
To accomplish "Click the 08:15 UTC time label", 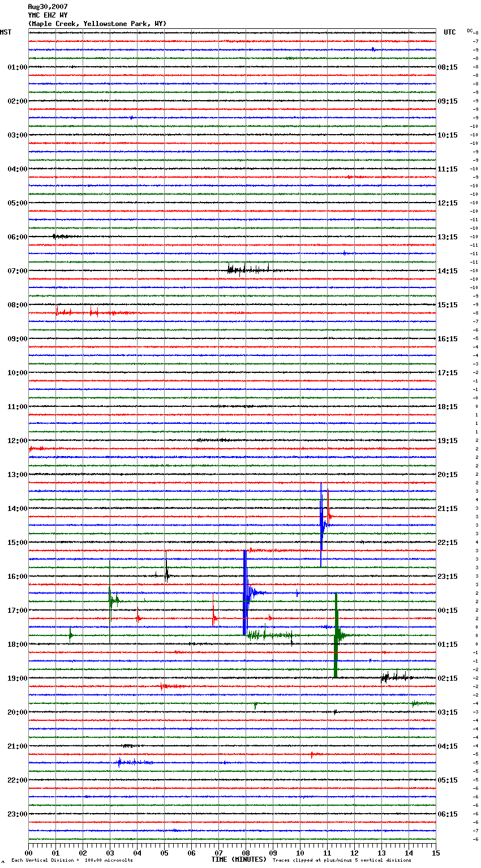I will tap(448, 67).
